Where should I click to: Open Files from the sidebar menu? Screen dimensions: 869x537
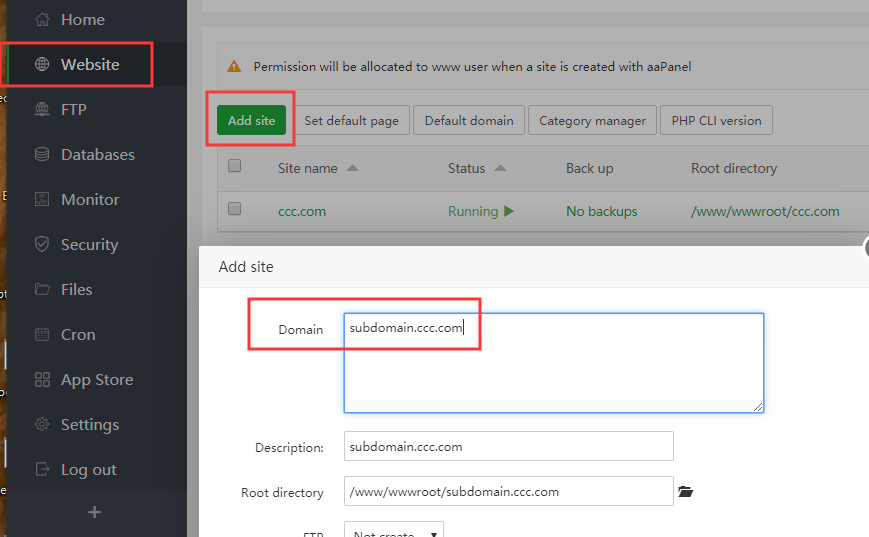[x=76, y=290]
